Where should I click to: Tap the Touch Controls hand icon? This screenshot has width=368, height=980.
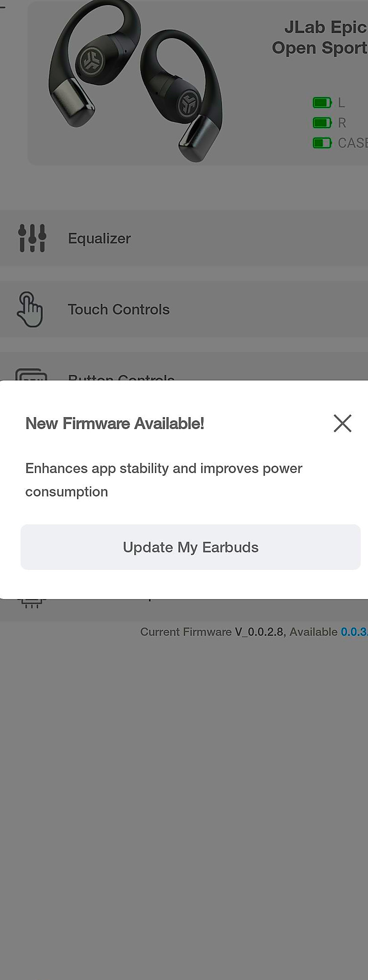[30, 309]
